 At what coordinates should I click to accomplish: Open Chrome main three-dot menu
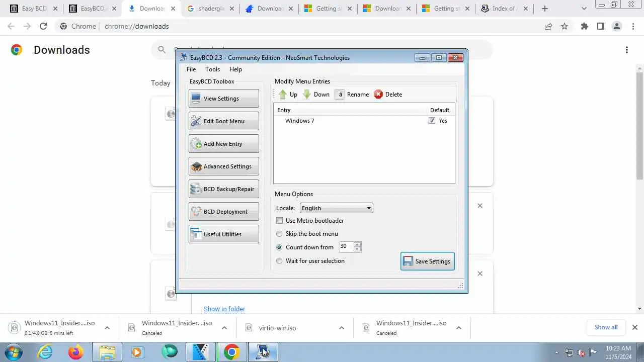click(x=633, y=26)
